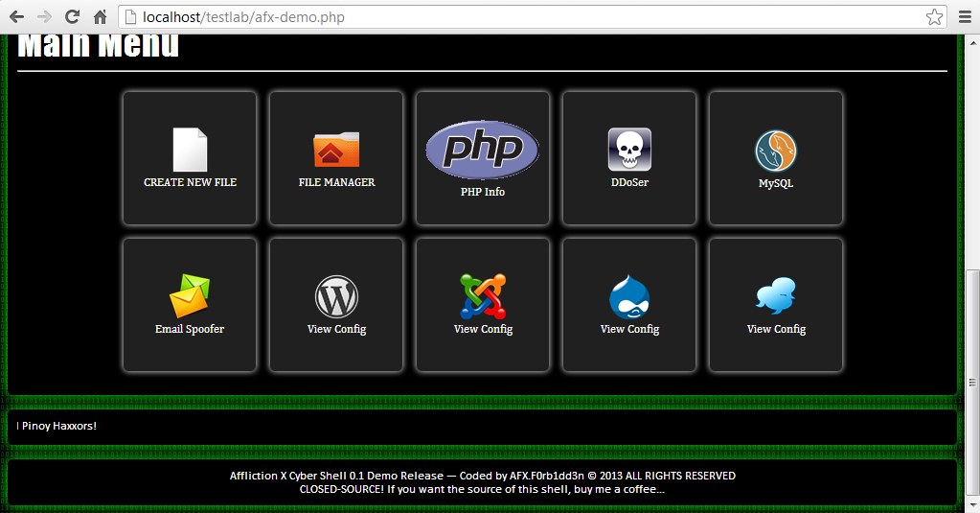Click View Config under the Drupal logo
This screenshot has width=980, height=513.
629,329
